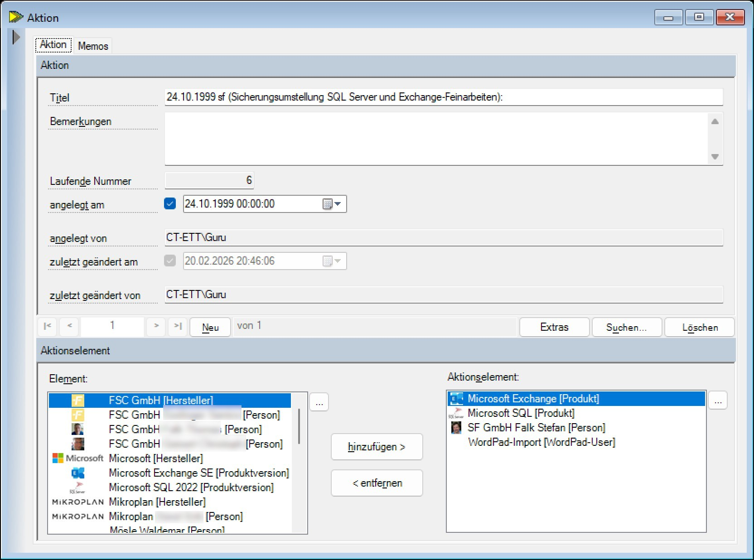754x560 pixels.
Task: Switch to the Memos tab
Action: pos(92,45)
